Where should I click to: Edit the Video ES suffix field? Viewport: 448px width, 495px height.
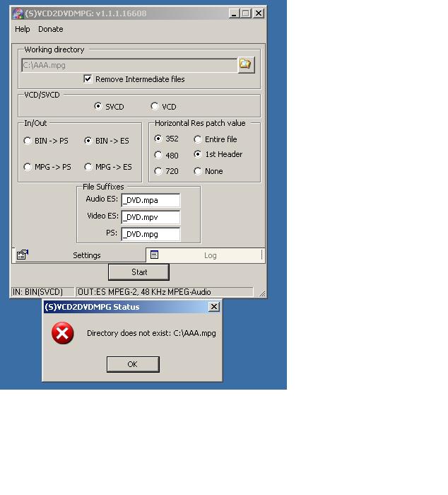151,217
